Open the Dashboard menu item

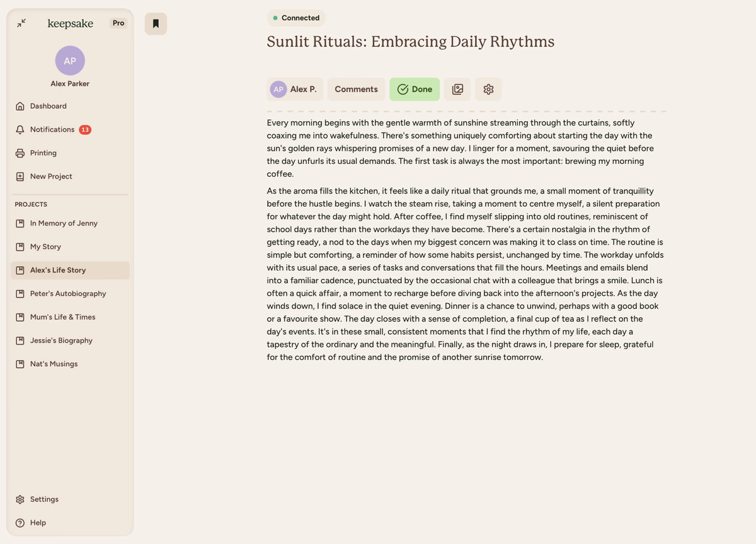(48, 107)
